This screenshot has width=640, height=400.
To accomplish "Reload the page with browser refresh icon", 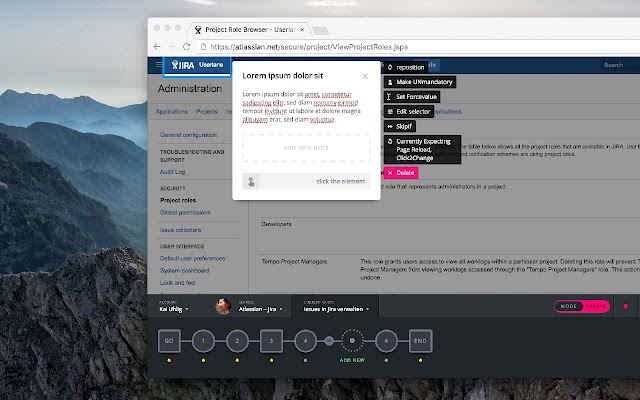I will tap(187, 47).
